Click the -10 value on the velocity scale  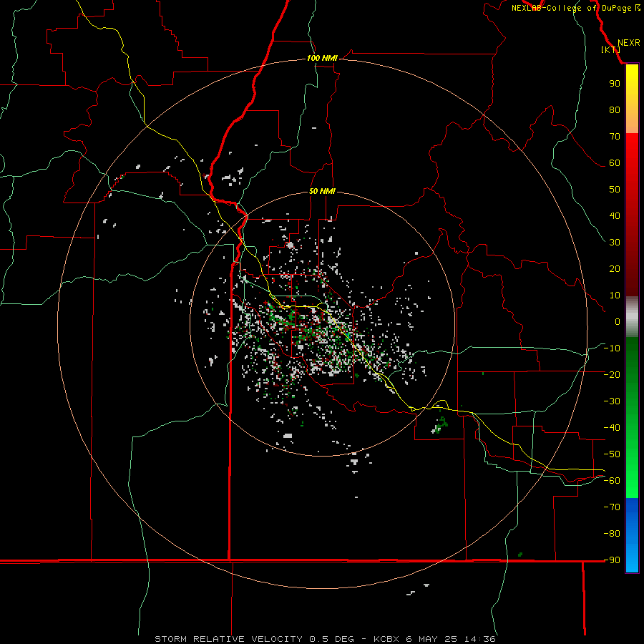(612, 348)
